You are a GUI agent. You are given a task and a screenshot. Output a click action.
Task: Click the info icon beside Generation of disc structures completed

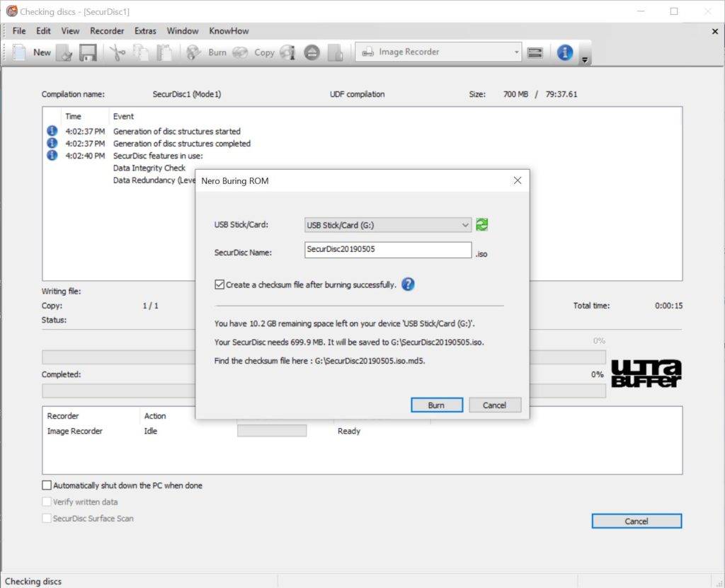pos(52,144)
